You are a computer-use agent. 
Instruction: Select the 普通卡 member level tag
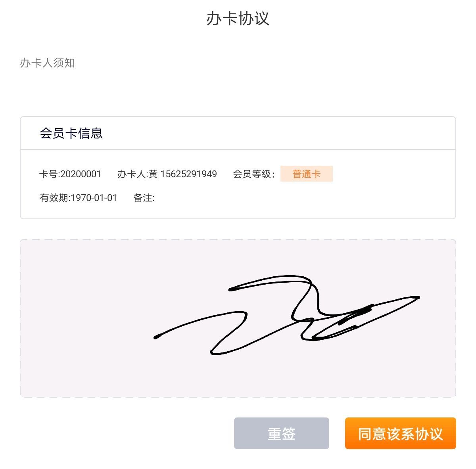point(306,174)
